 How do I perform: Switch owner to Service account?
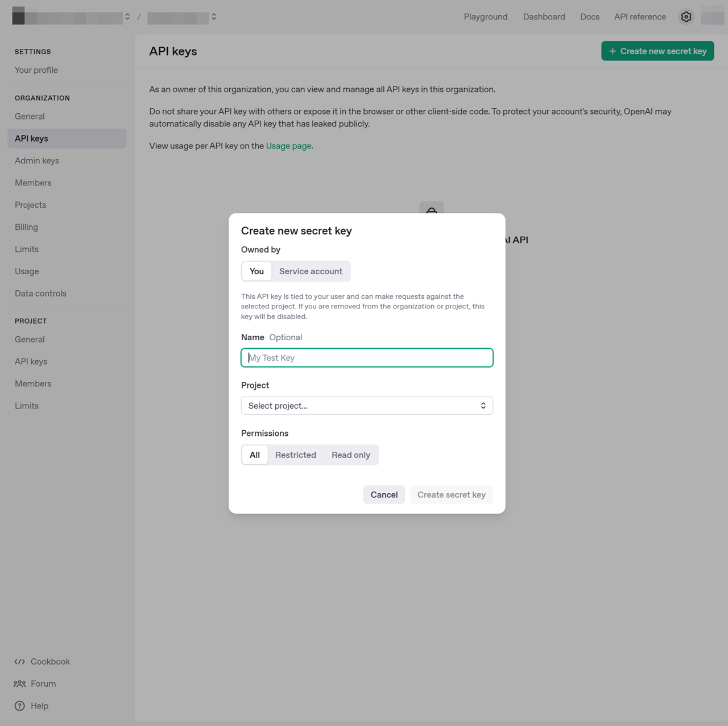coord(311,271)
